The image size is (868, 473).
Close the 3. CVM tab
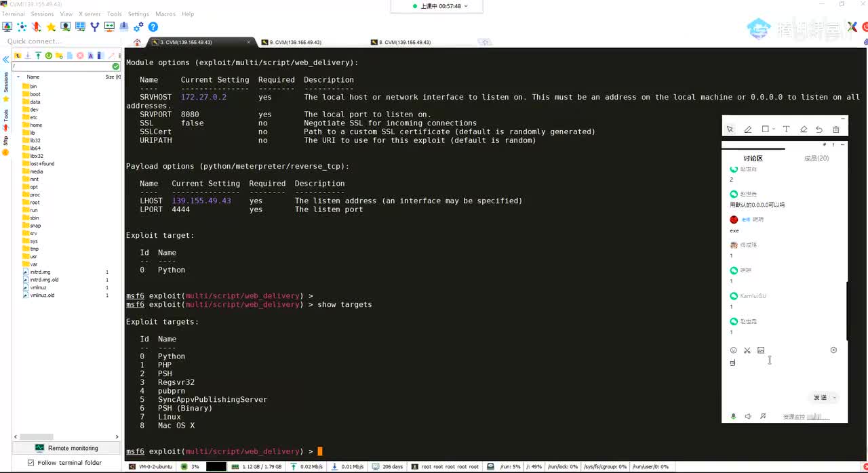coord(248,42)
